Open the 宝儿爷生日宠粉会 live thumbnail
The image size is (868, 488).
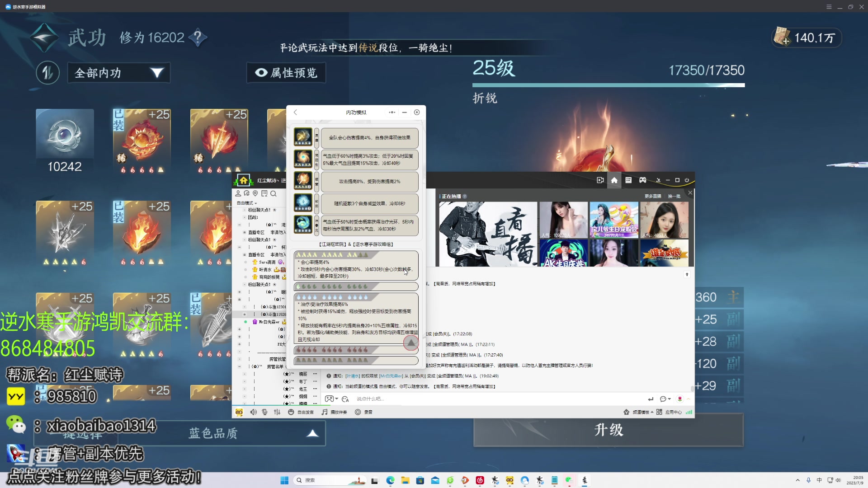614,220
